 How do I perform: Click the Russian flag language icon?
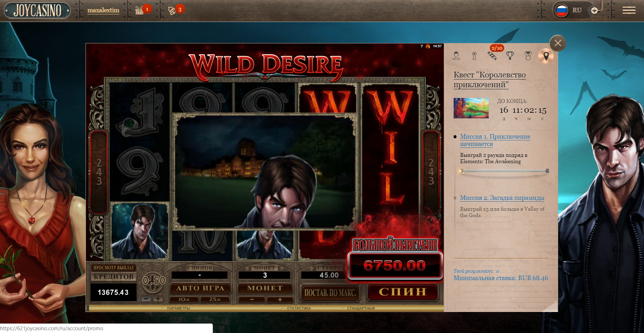tap(562, 11)
